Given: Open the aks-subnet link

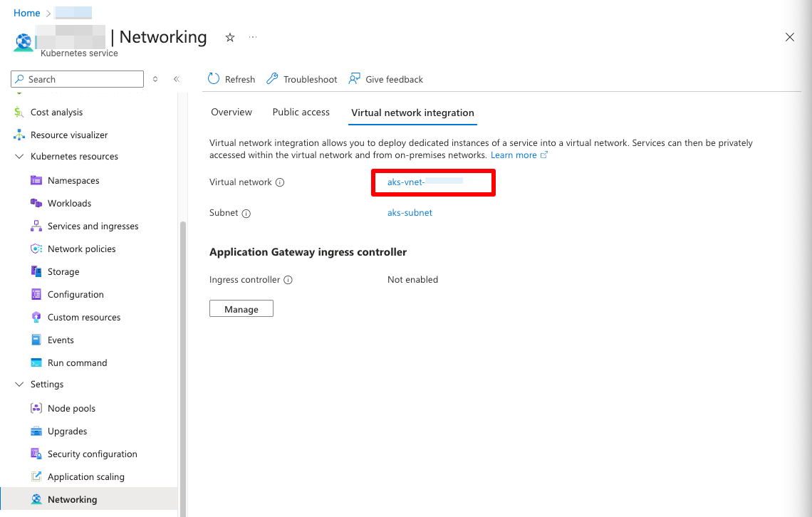Looking at the screenshot, I should [410, 212].
